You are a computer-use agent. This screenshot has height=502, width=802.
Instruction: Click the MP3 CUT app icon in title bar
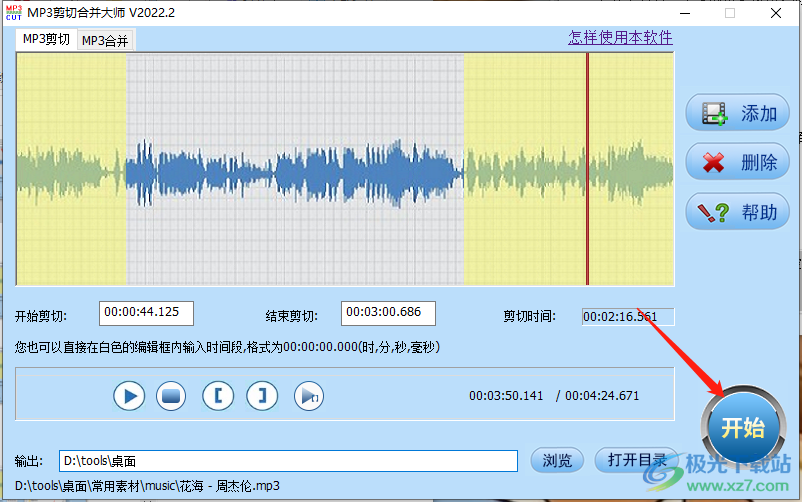(13, 13)
